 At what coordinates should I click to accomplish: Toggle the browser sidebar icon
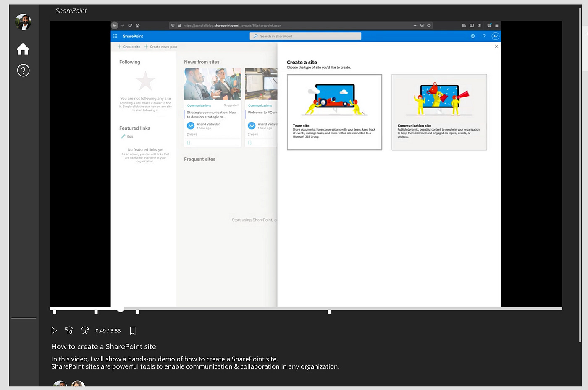472,25
